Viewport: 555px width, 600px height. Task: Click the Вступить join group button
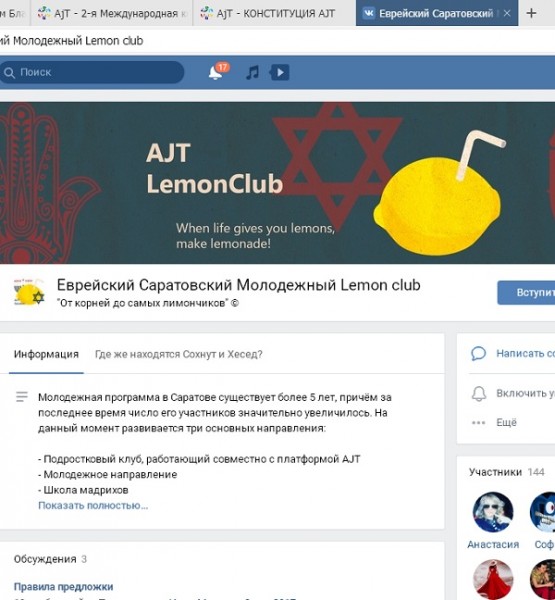527,292
